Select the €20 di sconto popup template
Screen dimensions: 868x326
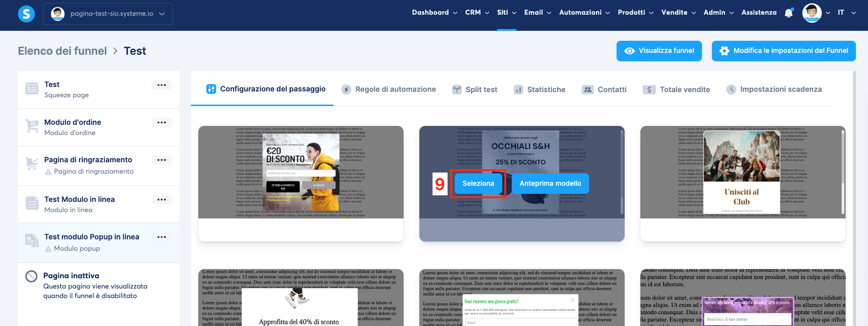[x=301, y=184]
